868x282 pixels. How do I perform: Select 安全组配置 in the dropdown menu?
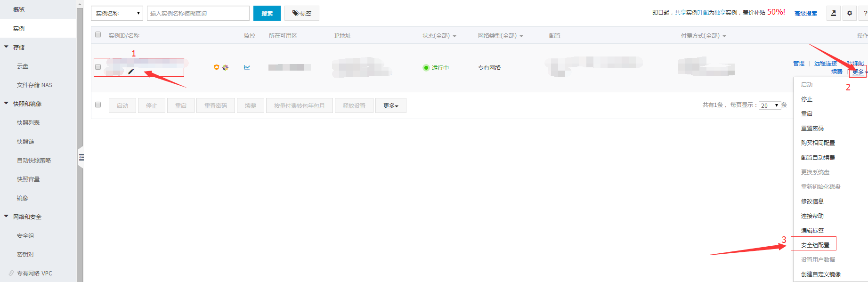[815, 245]
